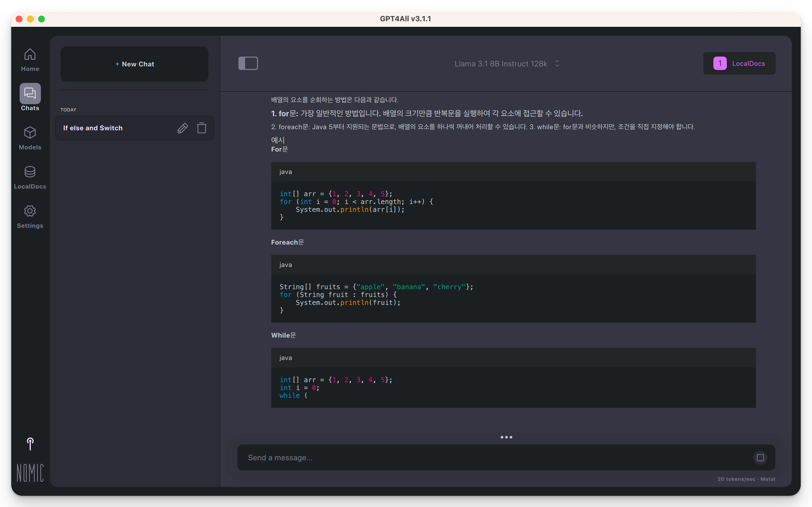Click the model dropdown chevron arrows
The image size is (812, 507).
tap(557, 64)
